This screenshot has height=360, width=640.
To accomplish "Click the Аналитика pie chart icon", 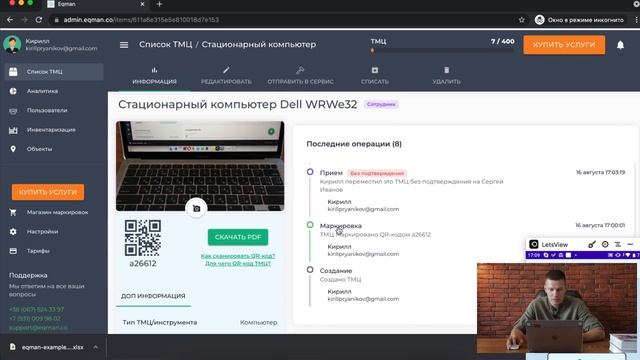I will [13, 91].
